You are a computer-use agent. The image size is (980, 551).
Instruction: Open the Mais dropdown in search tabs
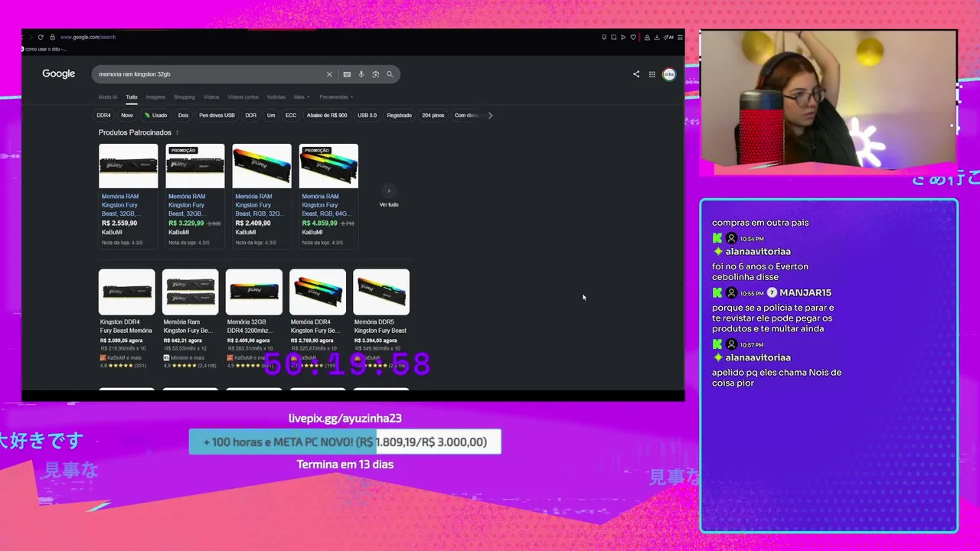pyautogui.click(x=300, y=97)
